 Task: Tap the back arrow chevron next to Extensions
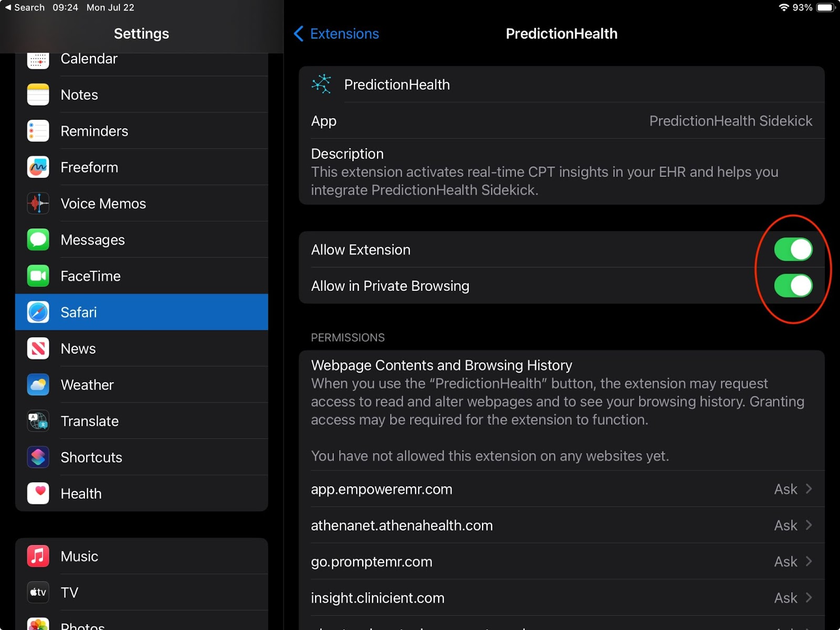pyautogui.click(x=298, y=34)
